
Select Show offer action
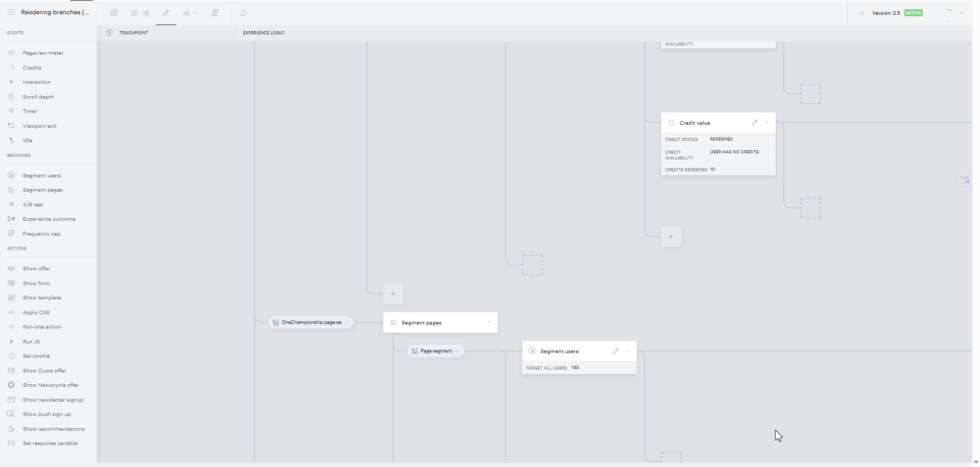(x=36, y=268)
